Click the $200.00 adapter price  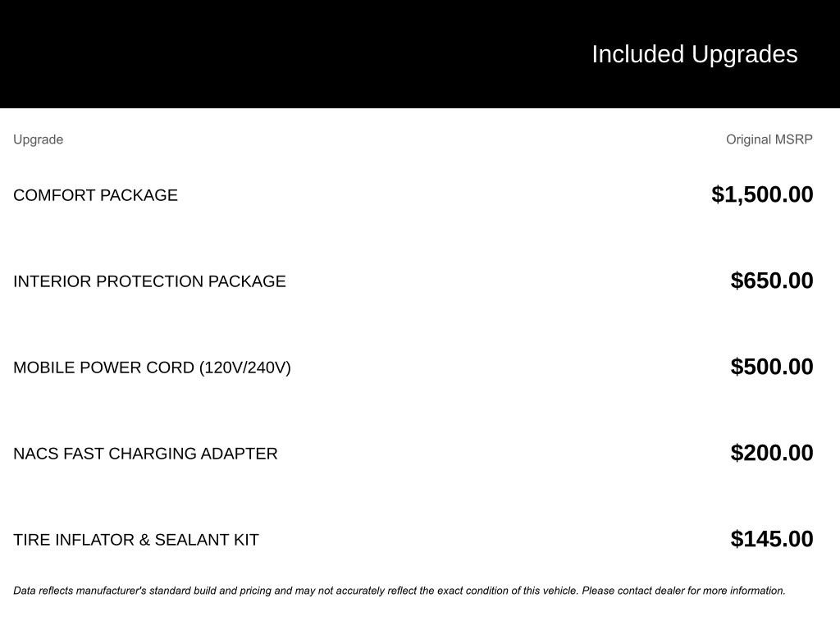click(x=771, y=453)
